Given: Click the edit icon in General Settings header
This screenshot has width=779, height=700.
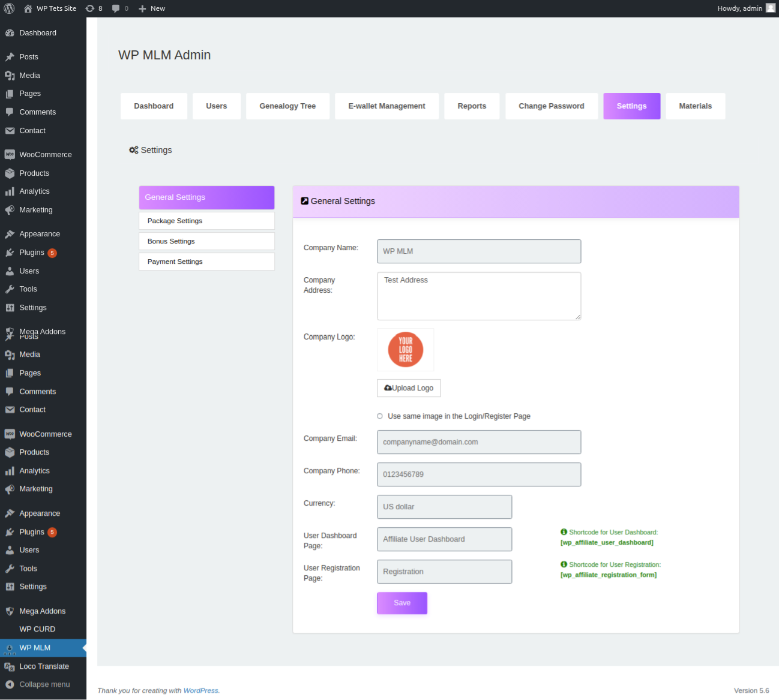Looking at the screenshot, I should 305,201.
